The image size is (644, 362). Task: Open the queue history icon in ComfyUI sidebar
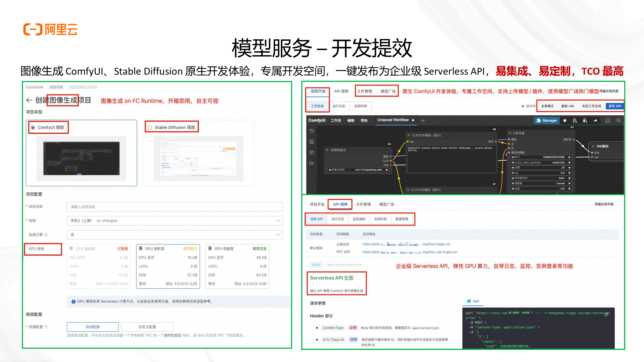312,131
